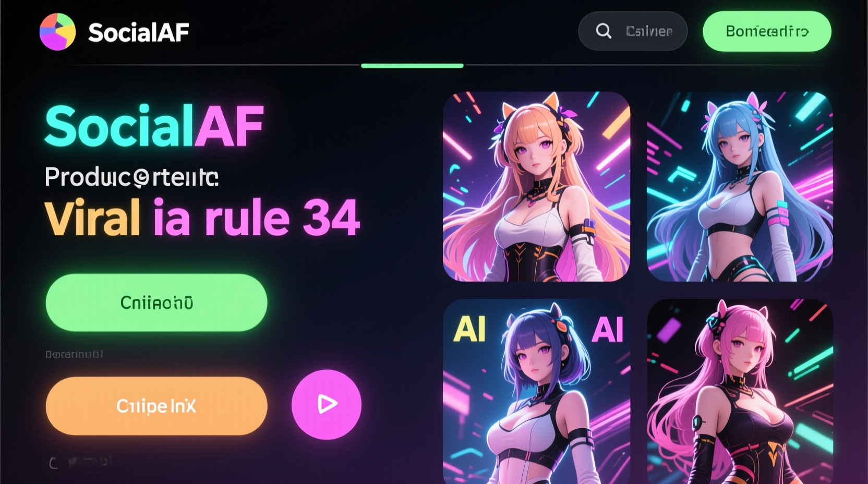Click the colorful SocialAF logo icon
Viewport: 868px width, 484px height.
tap(57, 32)
